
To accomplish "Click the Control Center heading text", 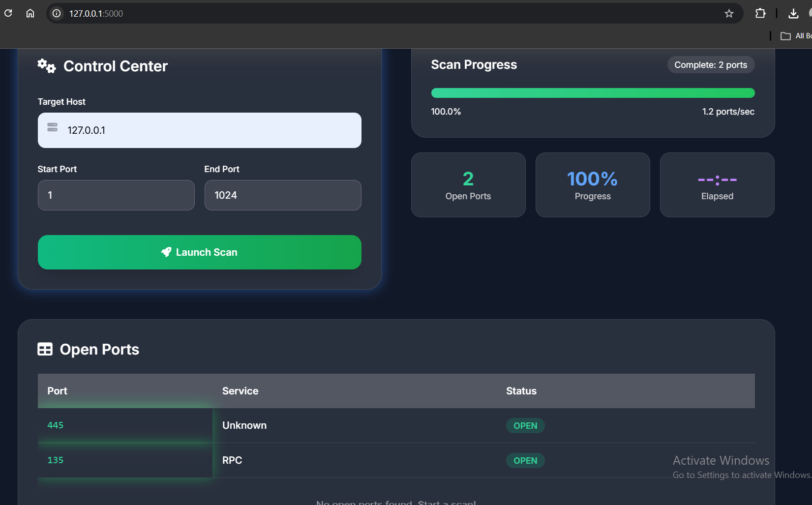I will tap(116, 66).
